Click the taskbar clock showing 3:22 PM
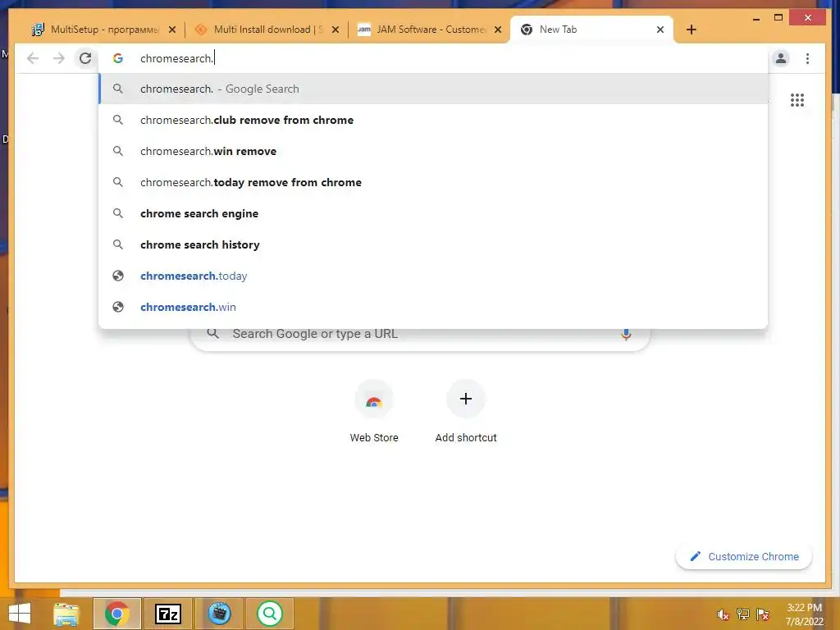Viewport: 840px width, 630px height. [804, 614]
